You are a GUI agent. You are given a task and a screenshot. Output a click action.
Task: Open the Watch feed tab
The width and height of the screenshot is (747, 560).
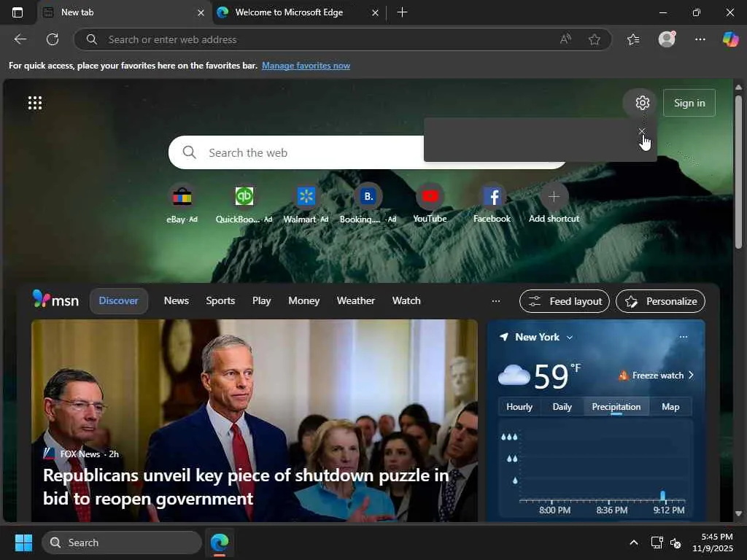406,301
